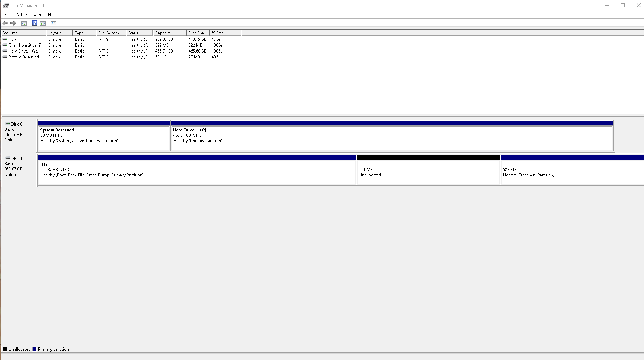Open the View menu
The image size is (644, 360).
[38, 15]
